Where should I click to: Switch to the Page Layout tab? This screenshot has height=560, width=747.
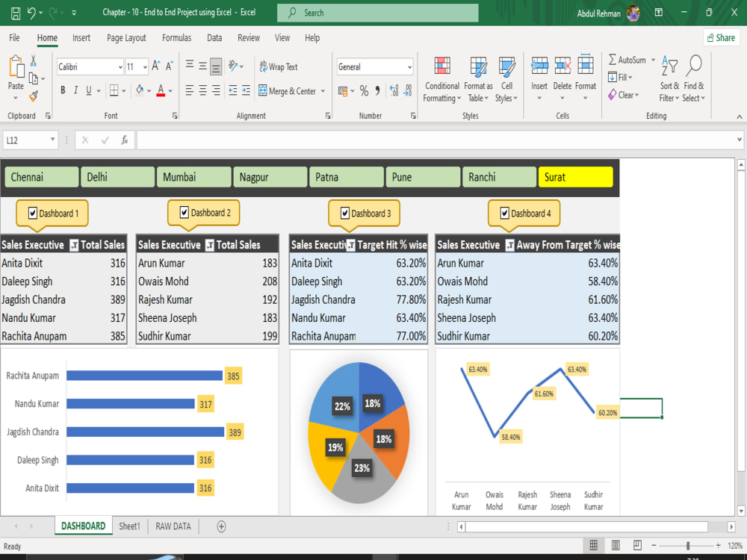[126, 37]
